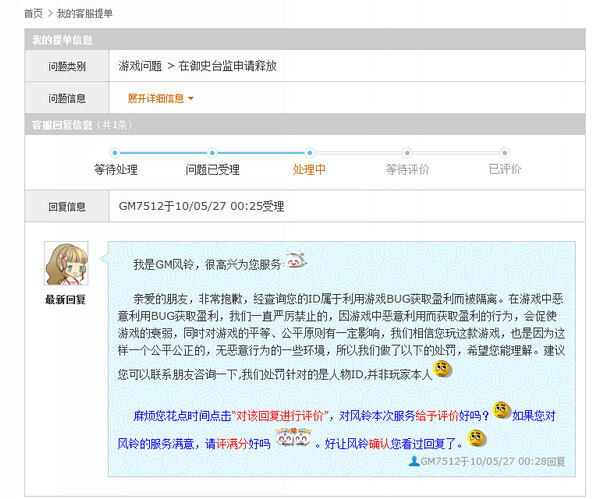Expand 展开详细信息 dropdown arrow
Screen dimensions: 609x499
[x=191, y=99]
